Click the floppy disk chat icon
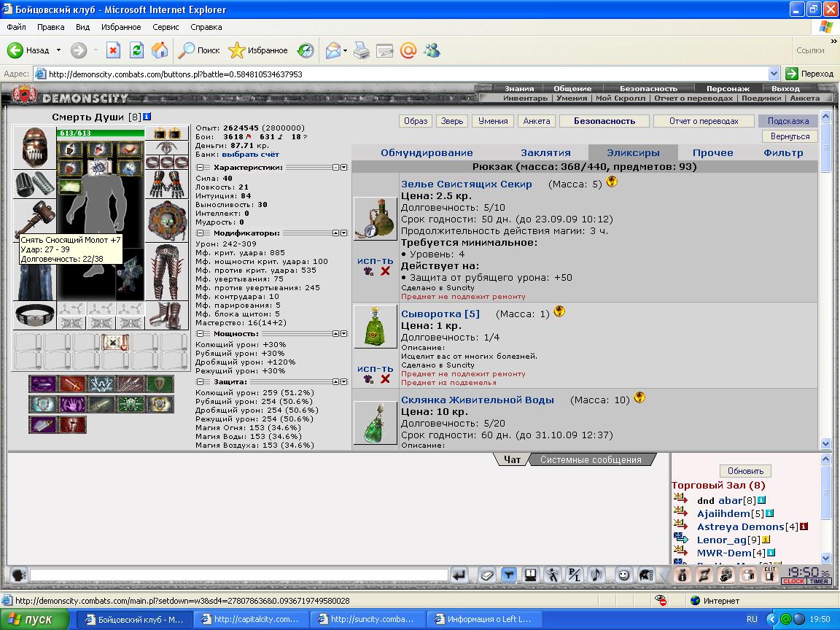The image size is (840, 630). point(530,575)
